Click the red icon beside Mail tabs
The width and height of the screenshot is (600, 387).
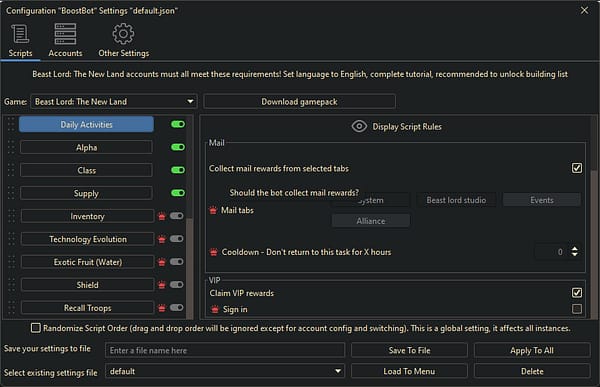point(213,210)
